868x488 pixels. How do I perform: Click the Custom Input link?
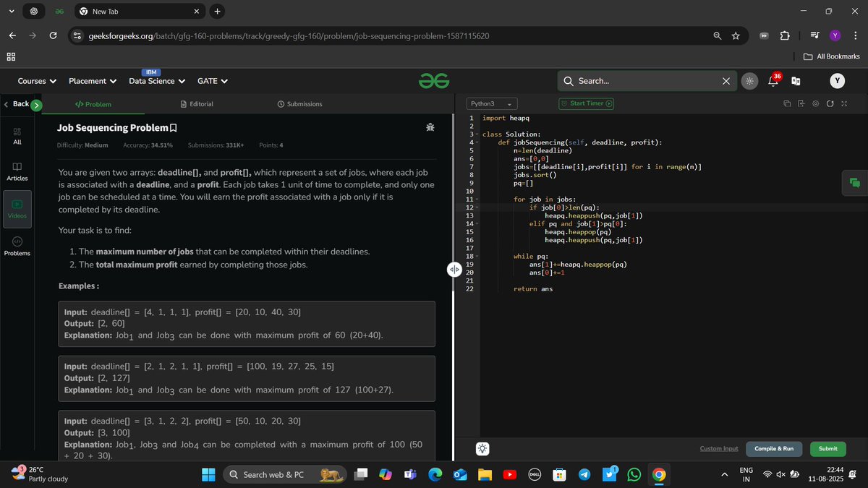719,448
